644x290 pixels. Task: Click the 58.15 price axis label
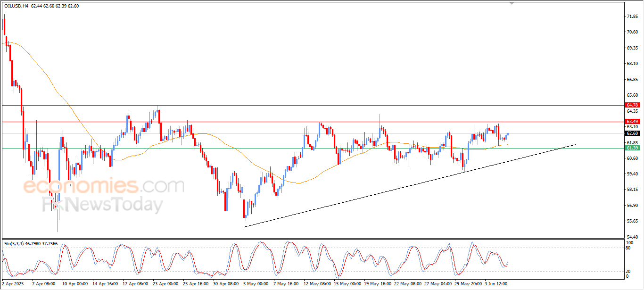pyautogui.click(x=632, y=190)
